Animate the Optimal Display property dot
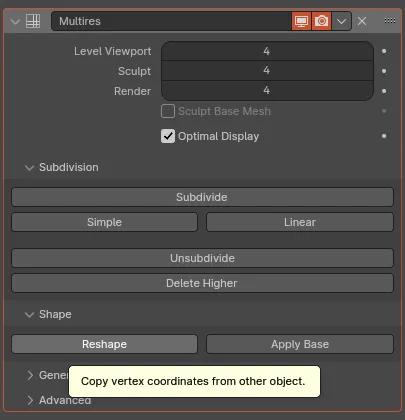405x420 pixels. pos(384,136)
